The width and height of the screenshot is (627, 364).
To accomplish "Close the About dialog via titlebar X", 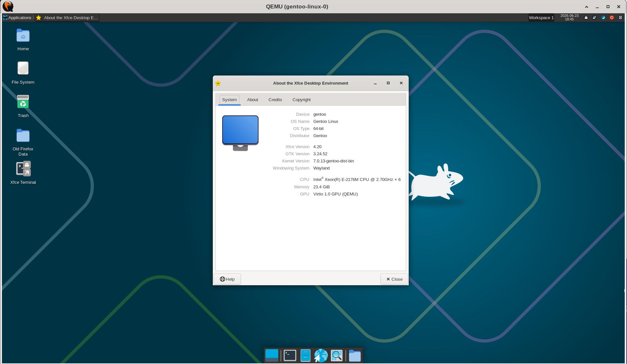I will (401, 83).
